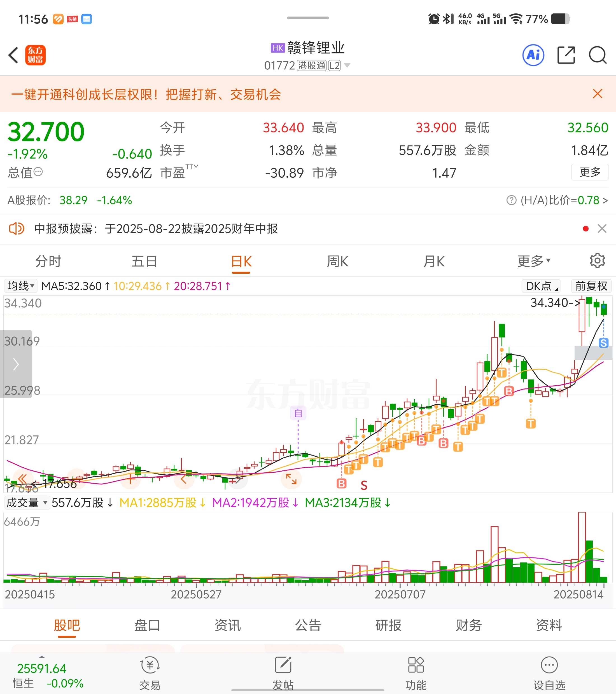Tap the blue S sell marker
The image size is (616, 694).
[x=603, y=343]
